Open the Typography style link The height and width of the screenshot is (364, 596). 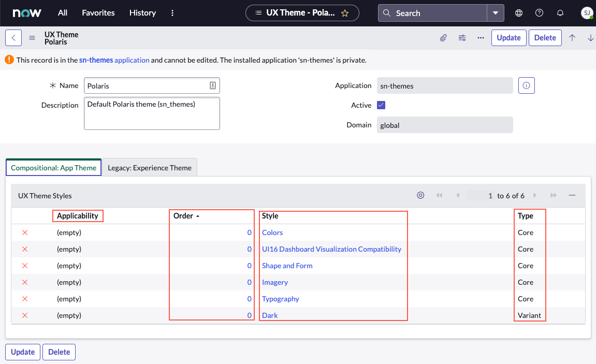281,299
